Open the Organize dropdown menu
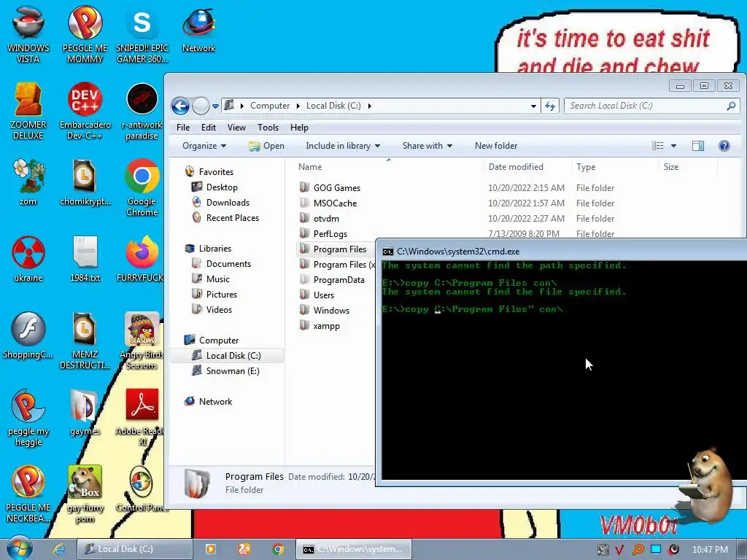 click(204, 146)
